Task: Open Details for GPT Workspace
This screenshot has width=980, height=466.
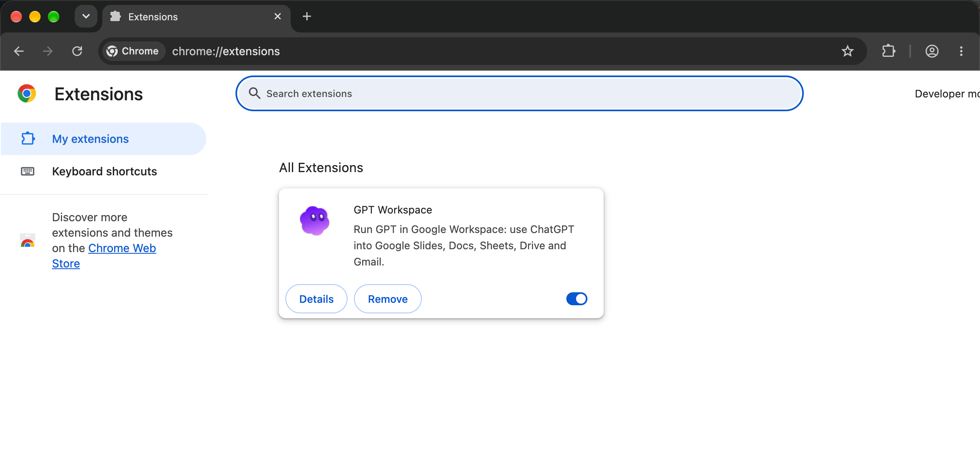Action: [316, 299]
